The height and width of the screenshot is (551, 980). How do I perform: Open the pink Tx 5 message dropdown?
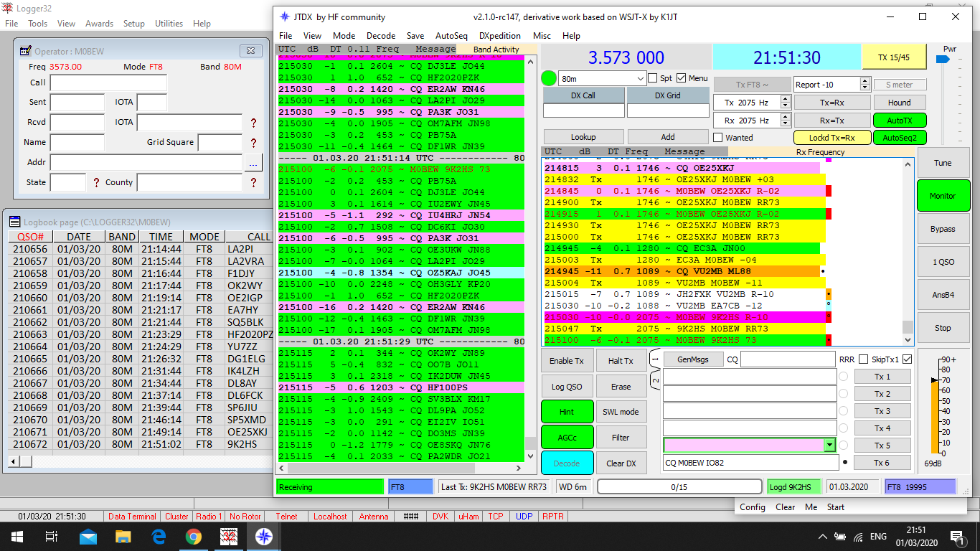pos(830,446)
